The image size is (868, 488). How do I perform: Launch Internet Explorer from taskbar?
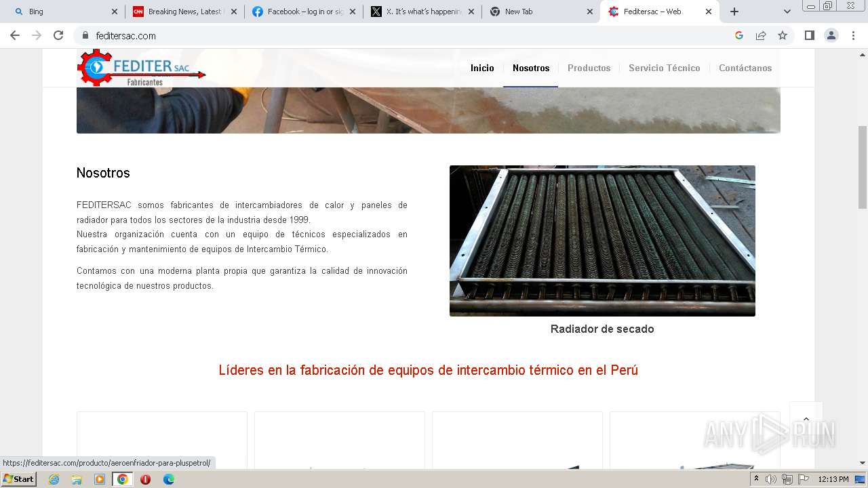[54, 479]
